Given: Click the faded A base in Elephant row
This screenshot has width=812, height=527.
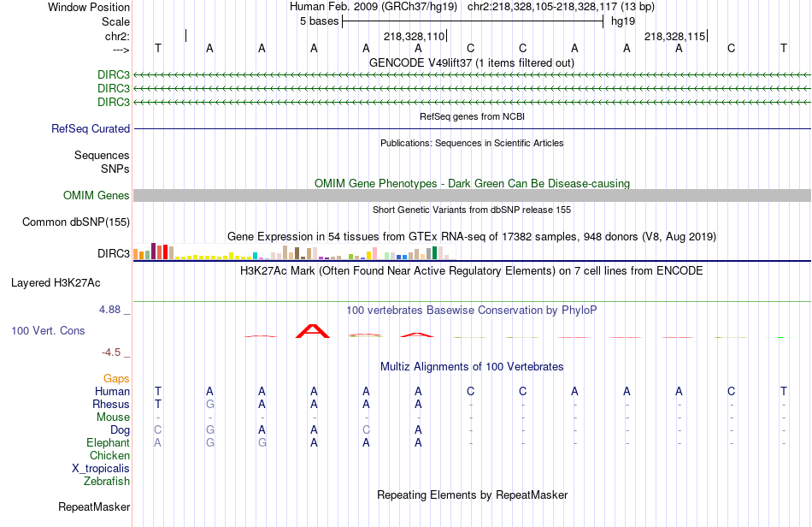Looking at the screenshot, I should pos(158,442).
